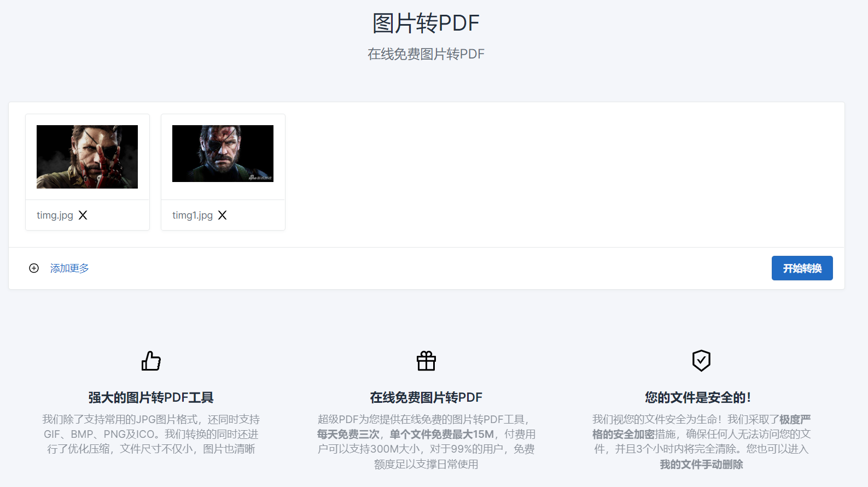Start conversion with 开始转换 button
868x487 pixels.
click(x=802, y=268)
